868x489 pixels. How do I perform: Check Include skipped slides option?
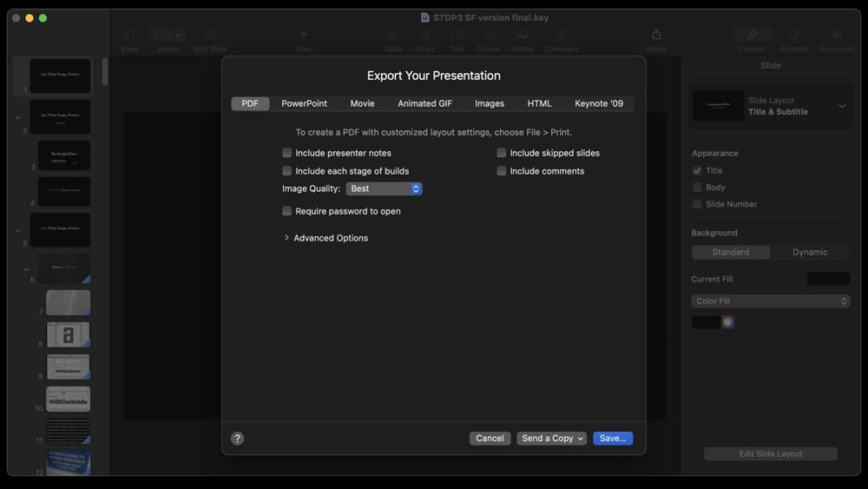pos(502,153)
